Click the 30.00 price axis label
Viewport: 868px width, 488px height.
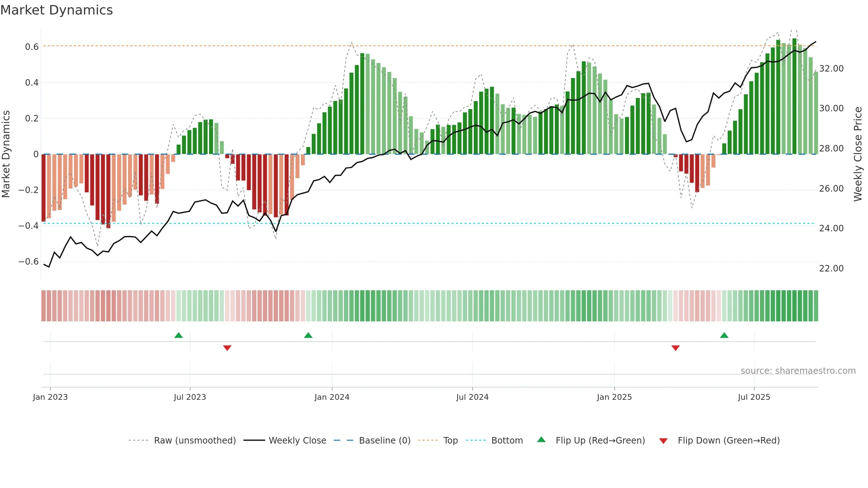tap(831, 108)
